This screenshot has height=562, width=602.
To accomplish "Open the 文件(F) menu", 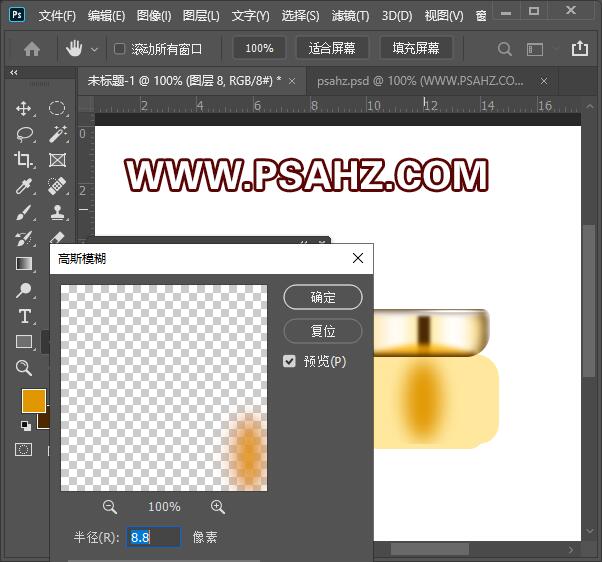I will pyautogui.click(x=57, y=16).
